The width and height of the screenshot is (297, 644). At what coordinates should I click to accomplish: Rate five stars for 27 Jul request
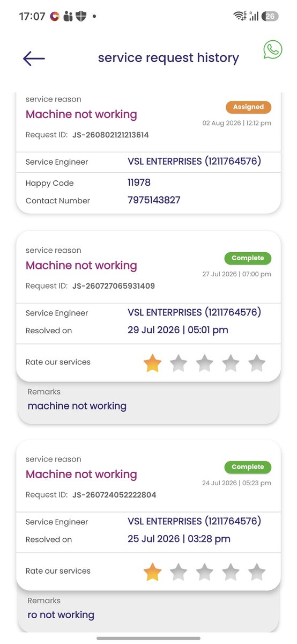(x=257, y=363)
